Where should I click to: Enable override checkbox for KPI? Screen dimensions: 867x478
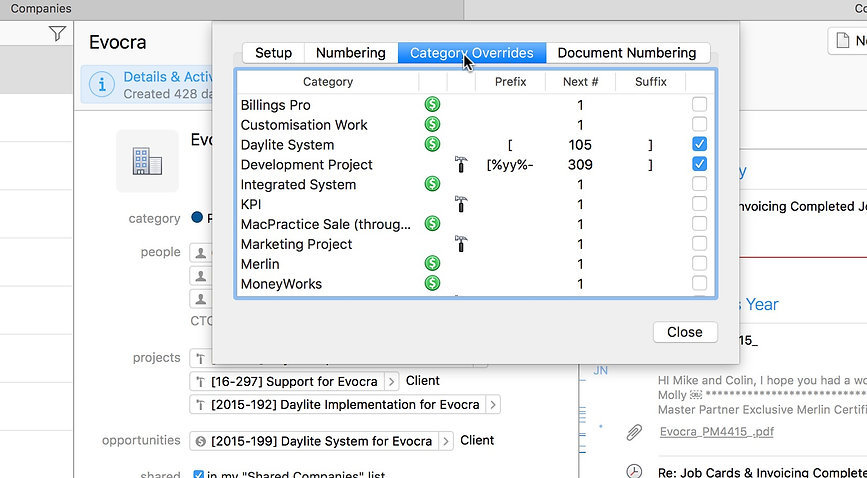[699, 204]
